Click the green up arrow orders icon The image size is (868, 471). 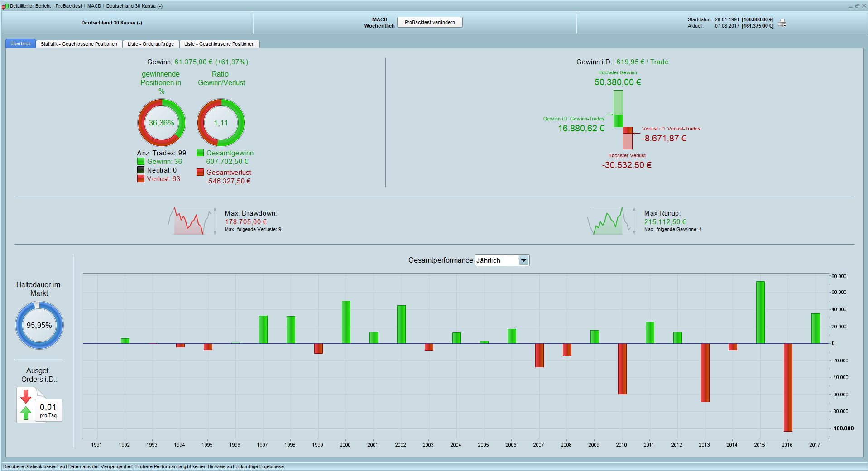point(26,413)
